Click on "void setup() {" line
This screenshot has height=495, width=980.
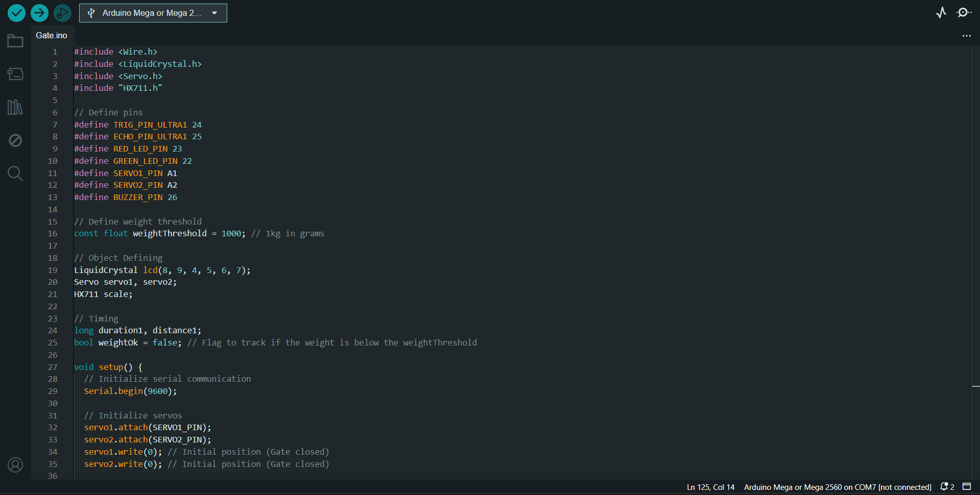[108, 367]
